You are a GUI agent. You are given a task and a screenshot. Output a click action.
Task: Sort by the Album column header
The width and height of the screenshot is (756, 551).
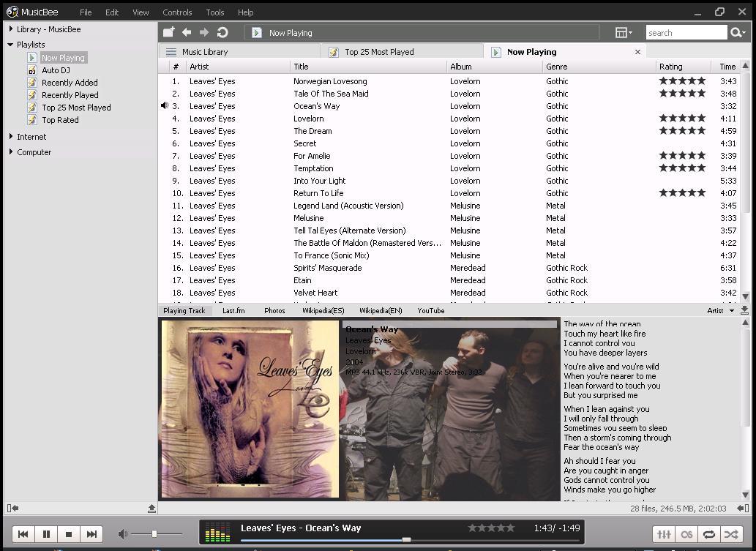(x=494, y=67)
